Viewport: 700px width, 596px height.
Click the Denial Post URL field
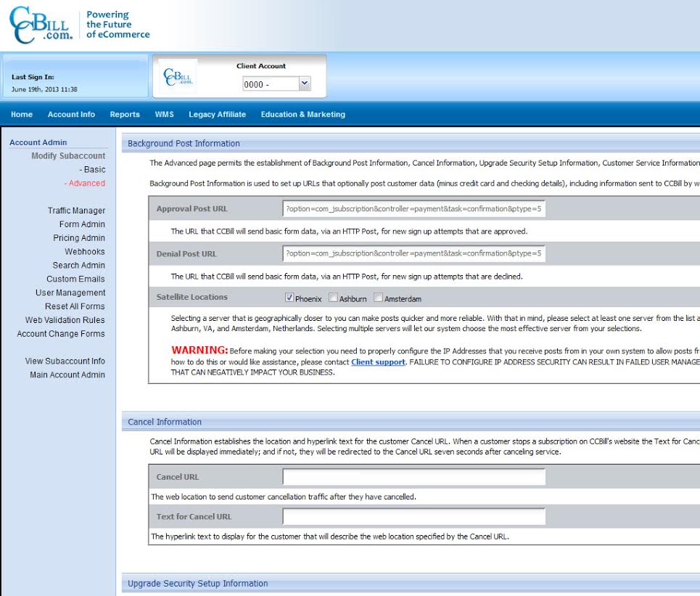pos(414,253)
